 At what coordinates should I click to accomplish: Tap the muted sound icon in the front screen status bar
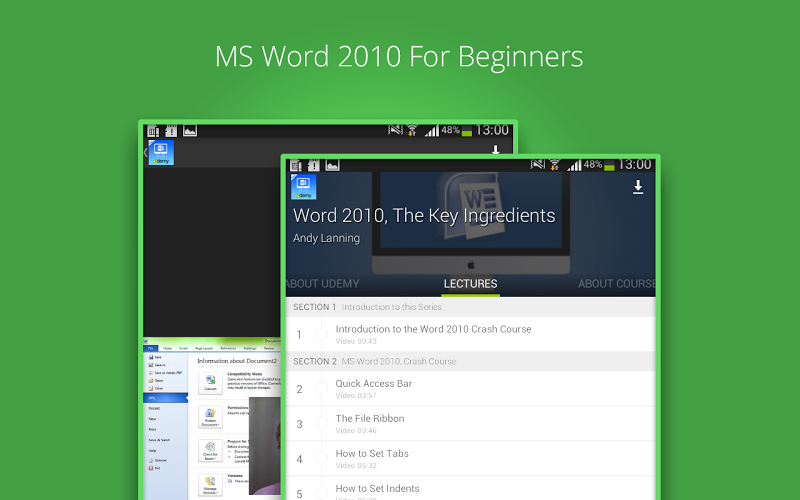click(538, 164)
